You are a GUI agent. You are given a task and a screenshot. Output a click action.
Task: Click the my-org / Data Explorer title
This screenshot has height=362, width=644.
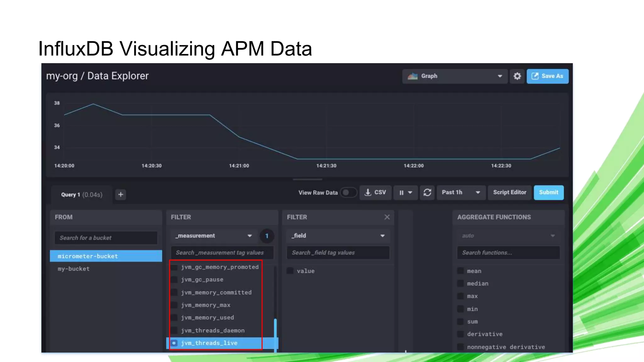[x=97, y=76]
